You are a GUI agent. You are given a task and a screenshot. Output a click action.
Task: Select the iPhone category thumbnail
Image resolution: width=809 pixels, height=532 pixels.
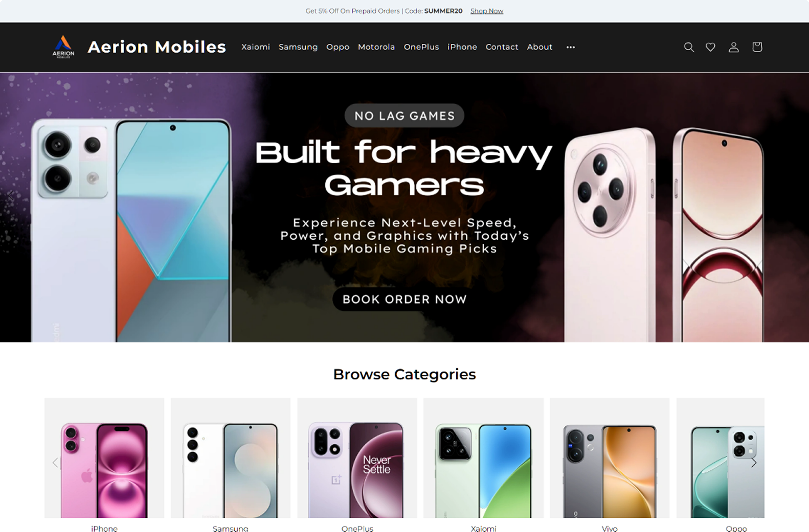click(x=104, y=458)
